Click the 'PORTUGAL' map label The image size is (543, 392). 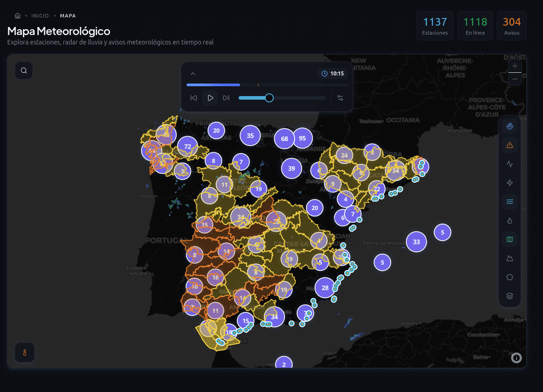coord(167,240)
